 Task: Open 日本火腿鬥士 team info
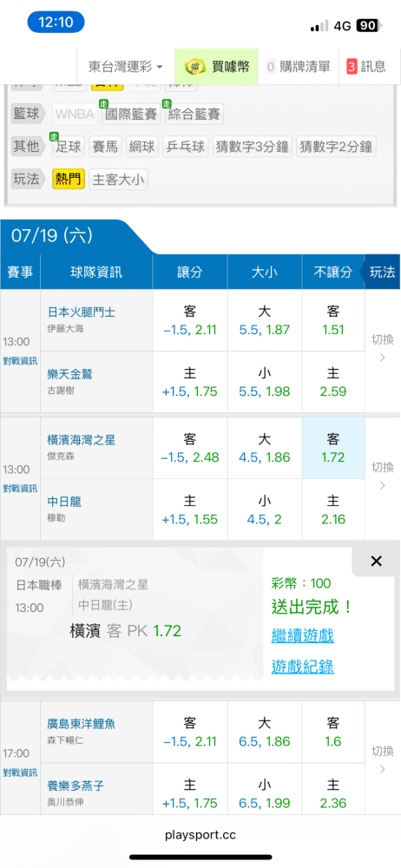[x=82, y=312]
